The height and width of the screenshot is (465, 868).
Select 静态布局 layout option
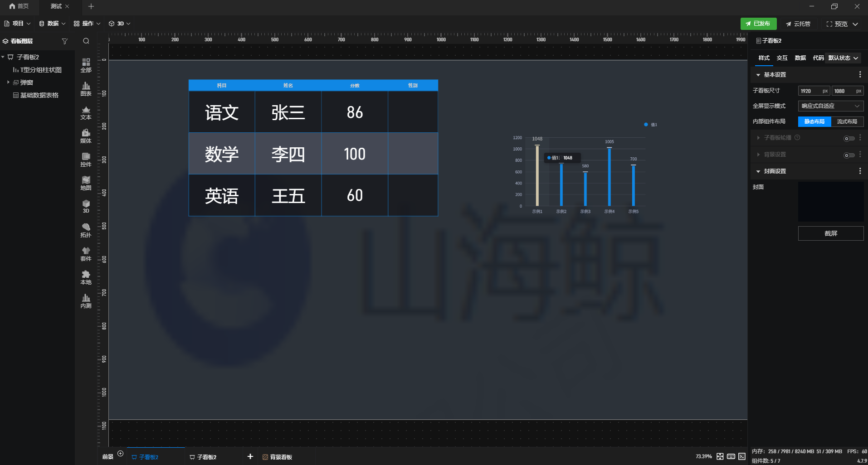(x=814, y=121)
